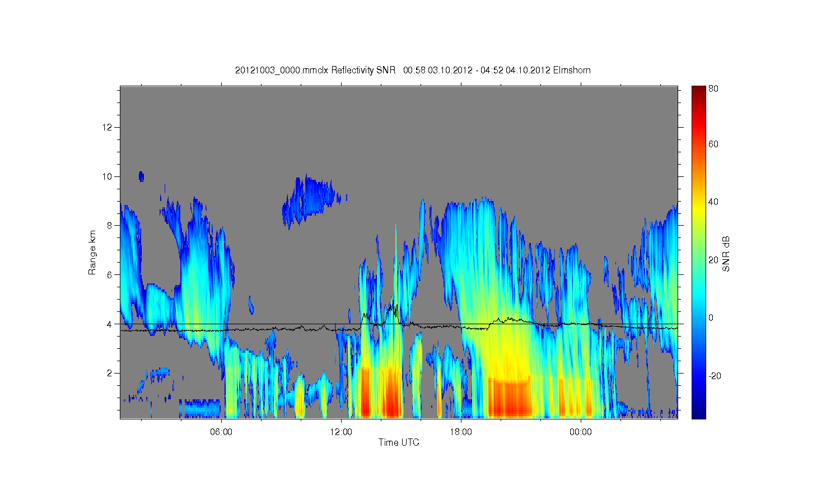
Task: Click the range tick label 4
Action: (110, 324)
